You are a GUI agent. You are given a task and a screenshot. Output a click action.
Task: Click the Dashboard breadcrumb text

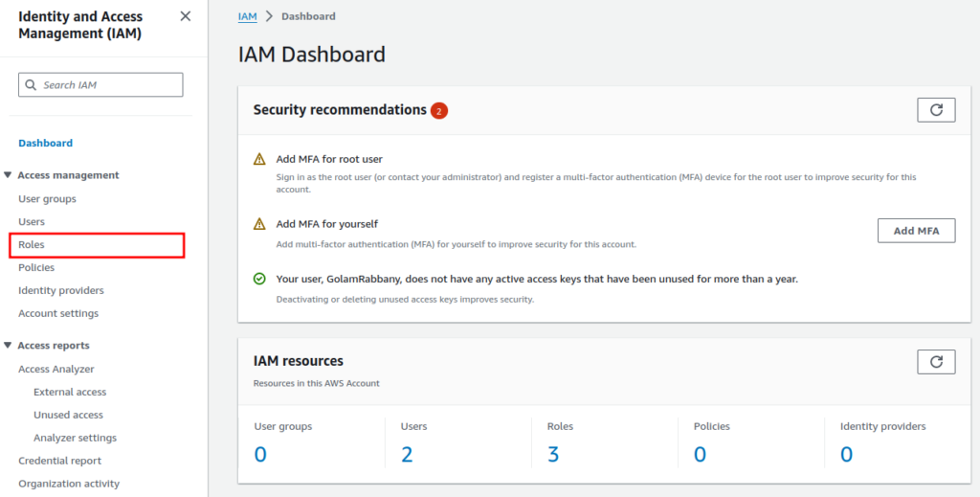coord(308,16)
